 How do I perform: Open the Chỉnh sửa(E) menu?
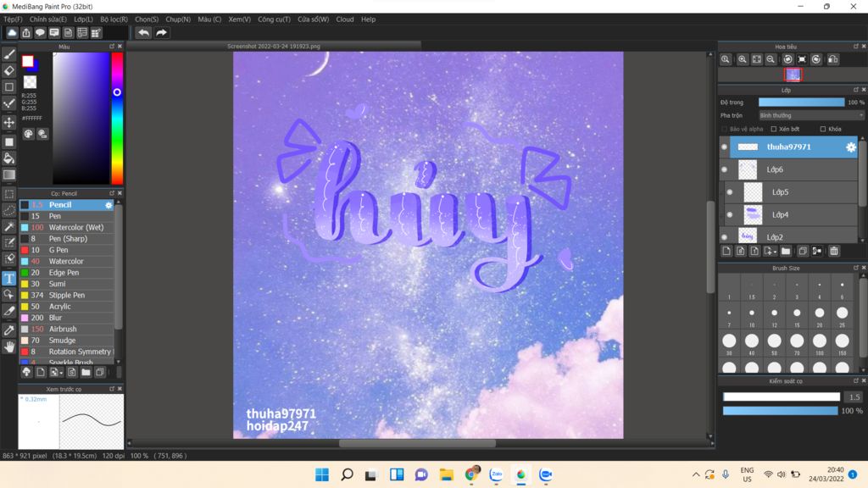pyautogui.click(x=48, y=19)
